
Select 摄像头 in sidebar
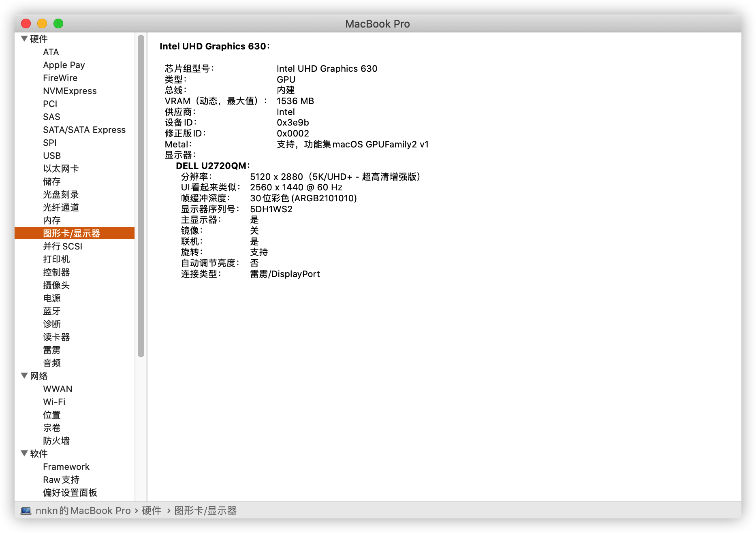(x=56, y=285)
